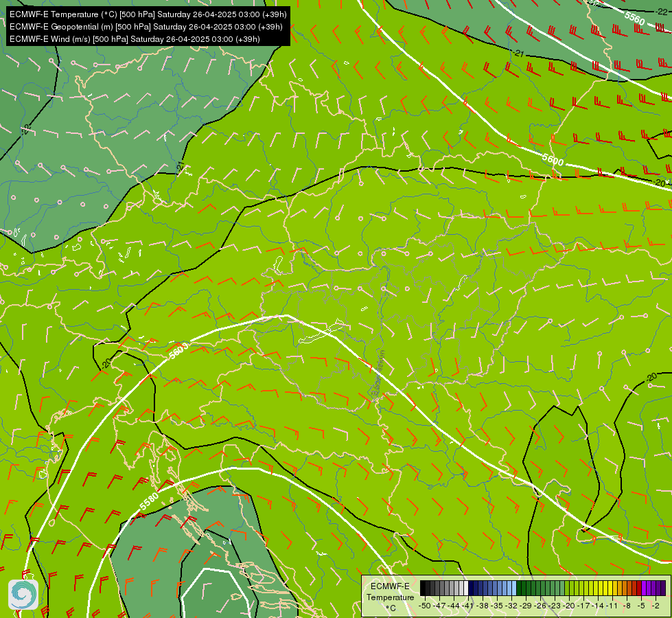Click the -44 legend tick label

click(x=454, y=606)
